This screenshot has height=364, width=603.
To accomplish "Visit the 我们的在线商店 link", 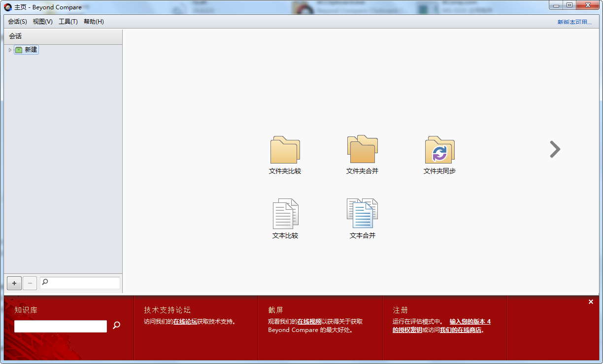I will pyautogui.click(x=461, y=330).
